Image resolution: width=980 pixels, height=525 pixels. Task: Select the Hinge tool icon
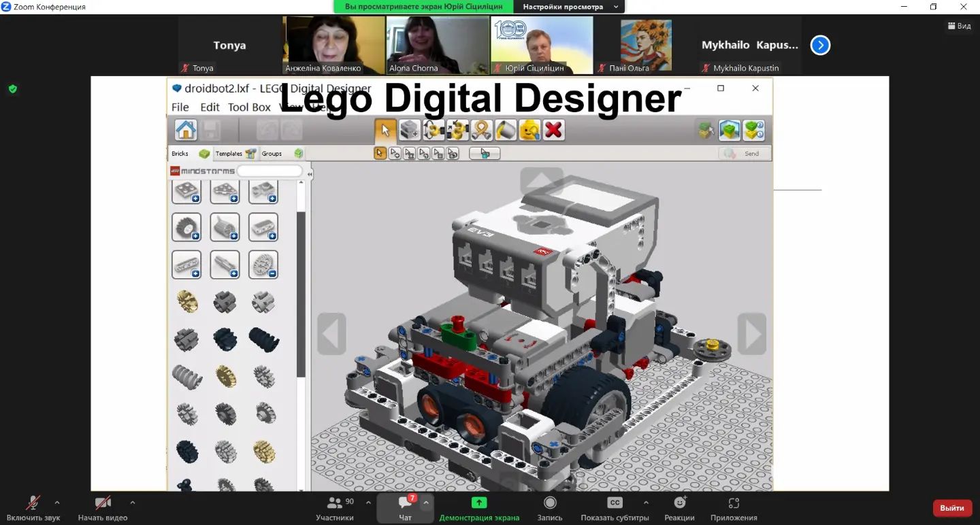(434, 130)
